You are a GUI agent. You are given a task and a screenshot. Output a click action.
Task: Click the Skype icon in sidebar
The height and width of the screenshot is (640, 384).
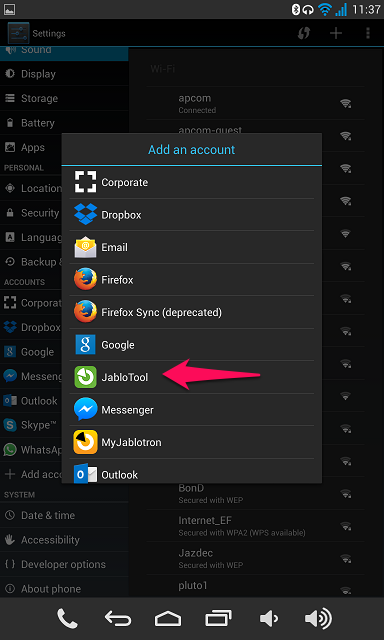10,425
